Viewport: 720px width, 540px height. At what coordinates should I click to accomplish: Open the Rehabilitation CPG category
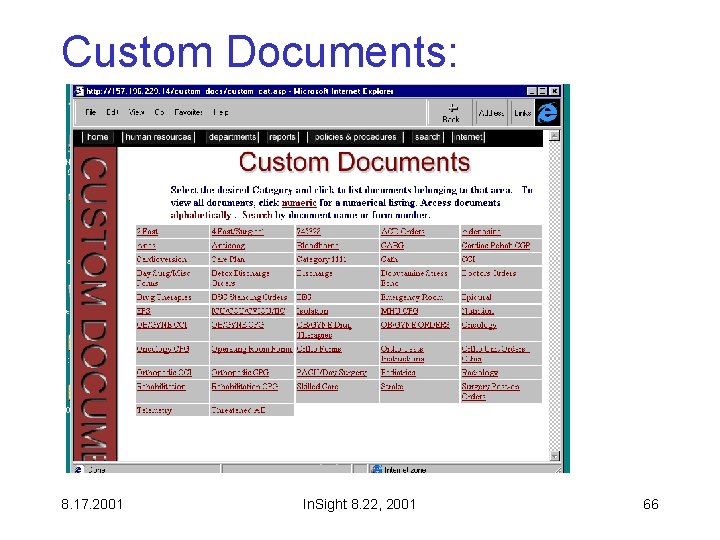244,386
